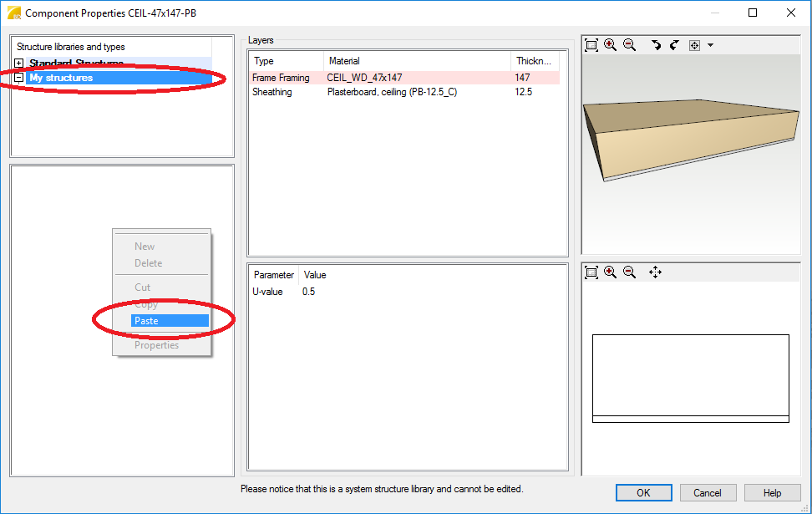Zoom in on the 2D section preview
The width and height of the screenshot is (812, 514).
[611, 272]
